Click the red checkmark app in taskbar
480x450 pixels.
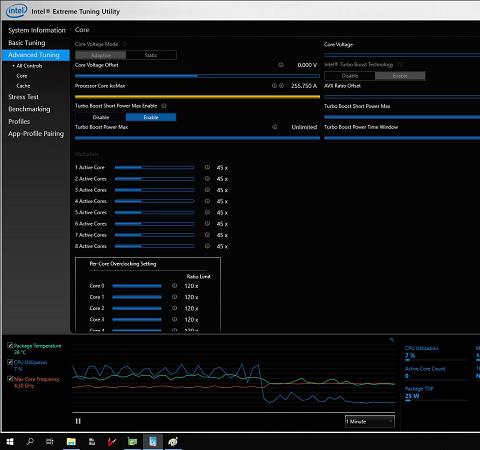[112, 442]
